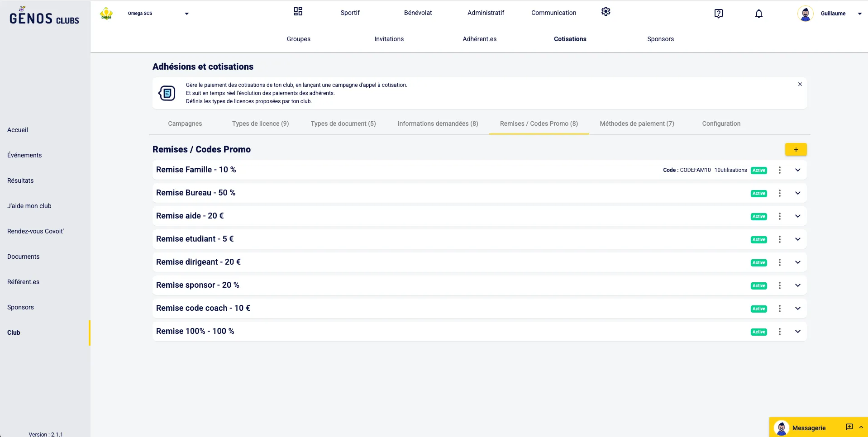The height and width of the screenshot is (437, 868).
Task: Click the Guillaume profile avatar
Action: (x=805, y=14)
